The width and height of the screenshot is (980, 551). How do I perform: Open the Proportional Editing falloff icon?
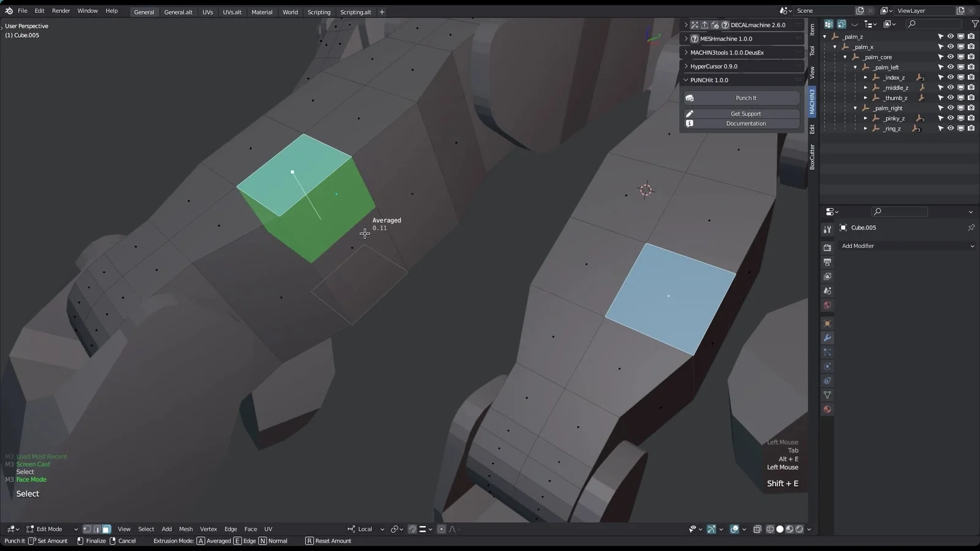(x=452, y=529)
